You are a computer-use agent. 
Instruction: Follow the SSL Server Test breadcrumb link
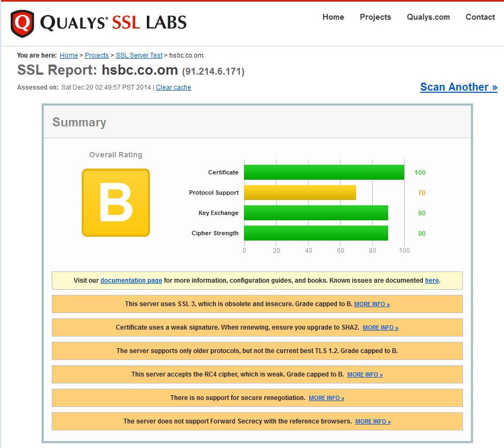click(139, 55)
